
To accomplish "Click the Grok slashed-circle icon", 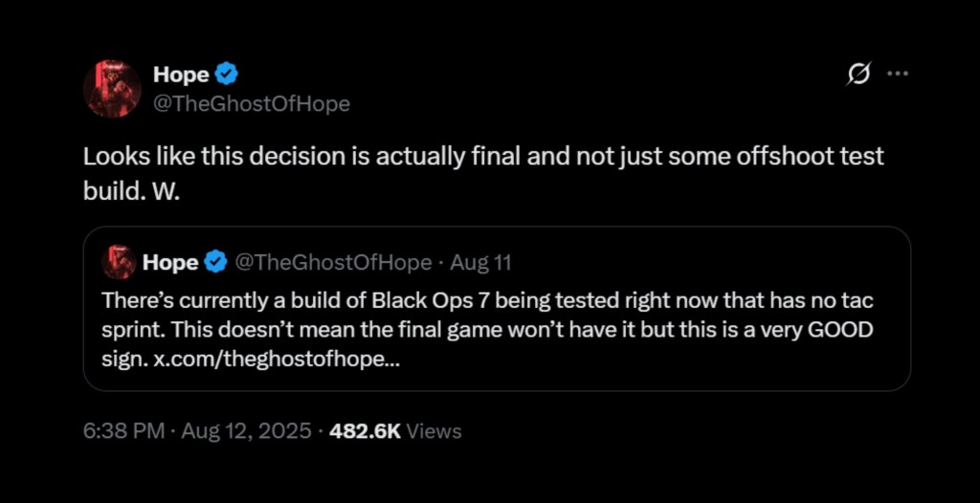I will pos(859,74).
